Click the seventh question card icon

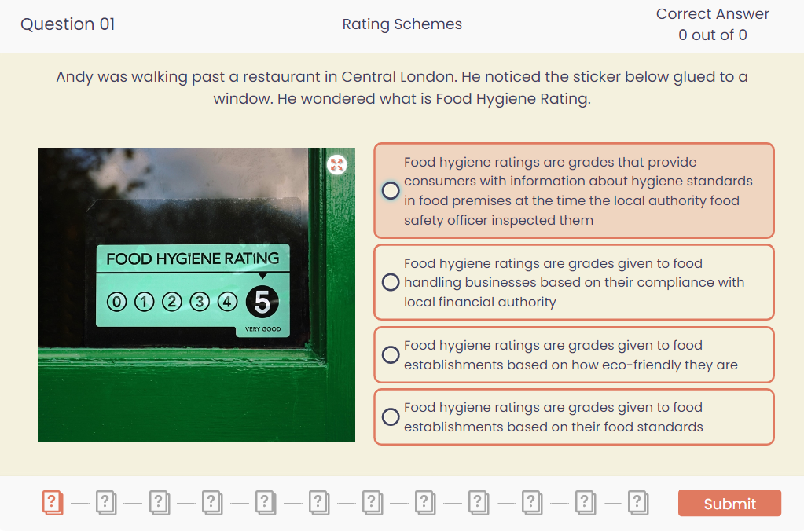[373, 503]
